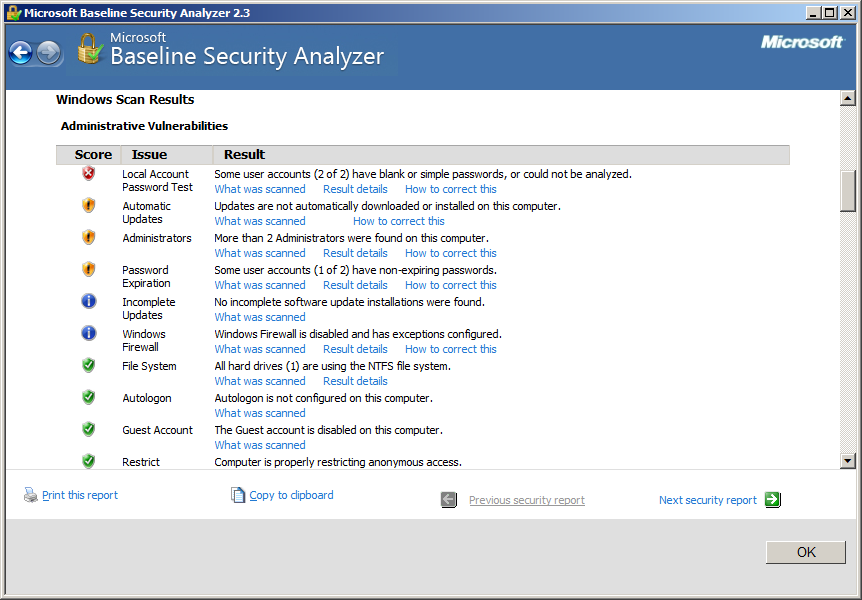This screenshot has height=600, width=862.
Task: Open What was scanned for Autologon
Action: coord(260,412)
